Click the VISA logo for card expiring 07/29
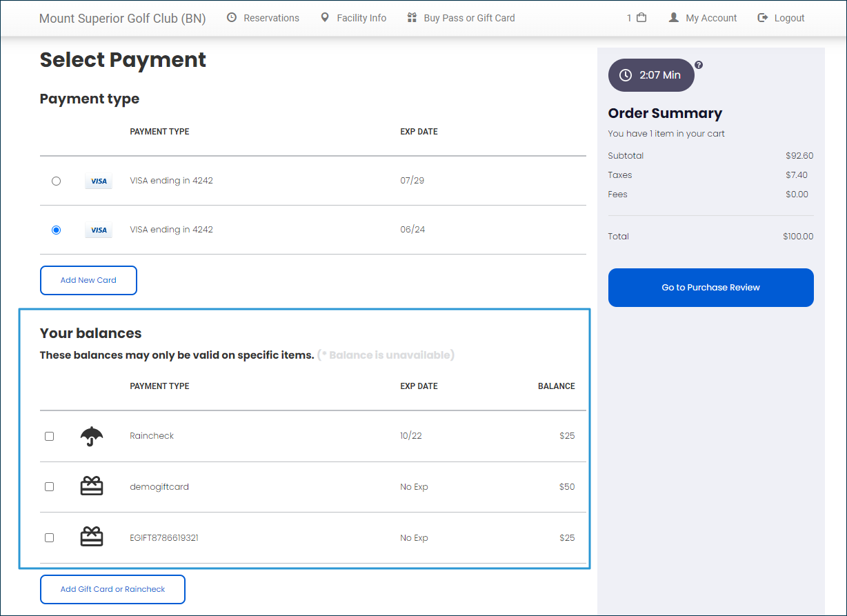The image size is (847, 616). click(x=99, y=181)
